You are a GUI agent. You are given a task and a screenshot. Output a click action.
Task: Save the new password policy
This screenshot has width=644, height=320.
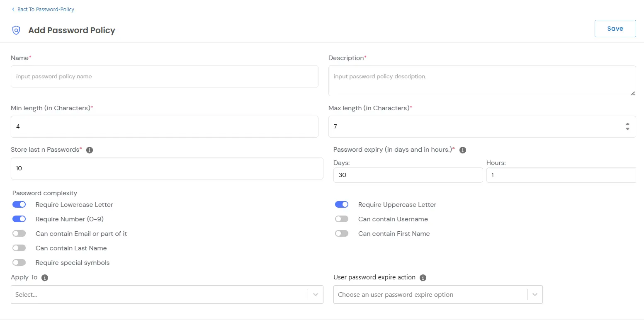click(615, 28)
